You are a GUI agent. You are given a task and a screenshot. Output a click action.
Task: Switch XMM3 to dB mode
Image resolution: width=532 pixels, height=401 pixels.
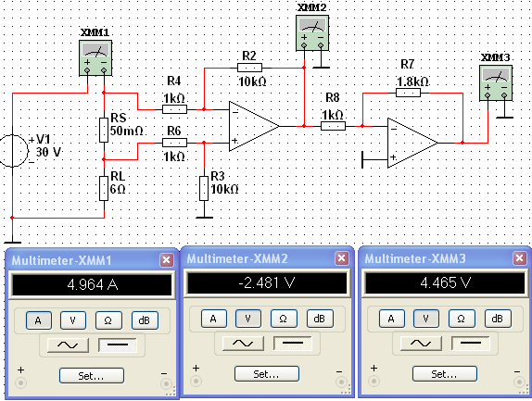[x=498, y=319]
